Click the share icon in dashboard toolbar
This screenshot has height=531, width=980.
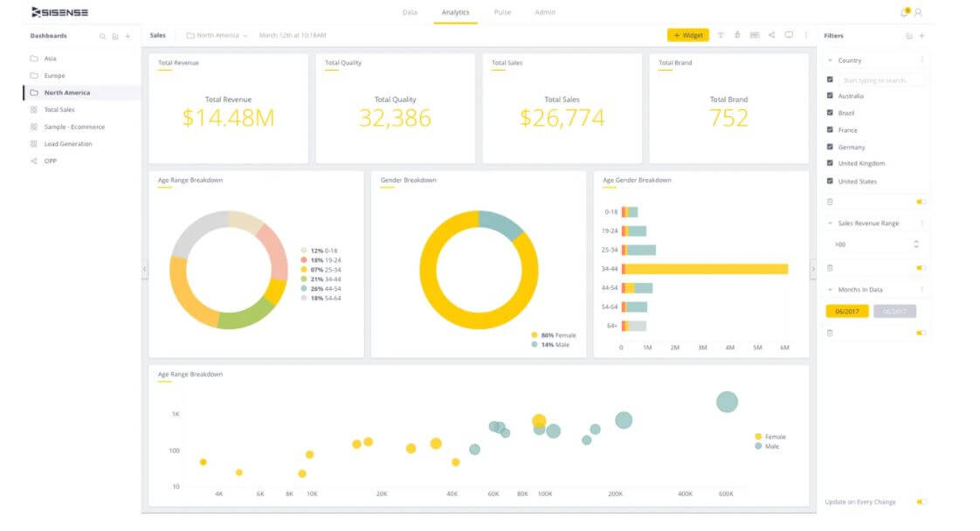tap(772, 35)
